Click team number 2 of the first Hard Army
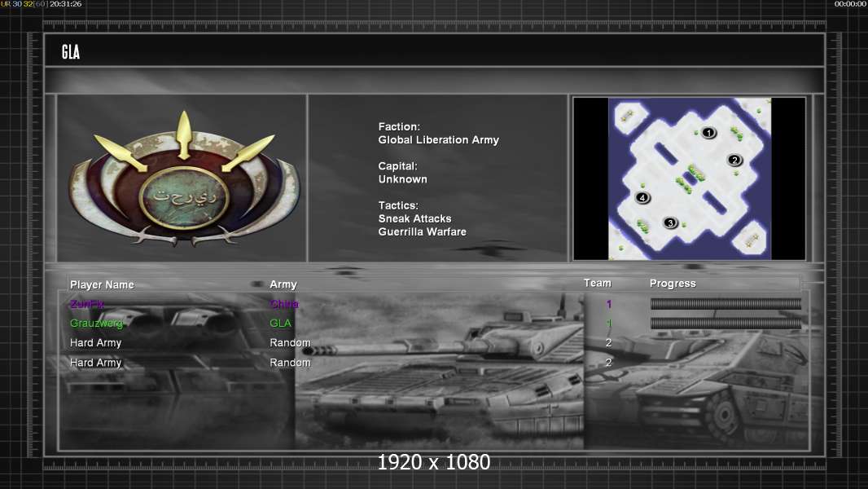Screen dimensions: 868x489 609,343
